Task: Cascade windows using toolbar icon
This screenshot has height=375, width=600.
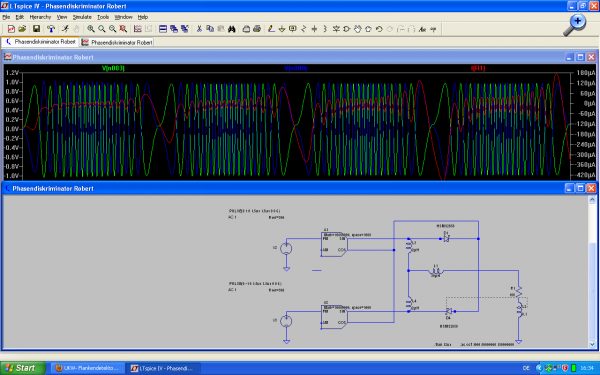Action: click(x=174, y=29)
